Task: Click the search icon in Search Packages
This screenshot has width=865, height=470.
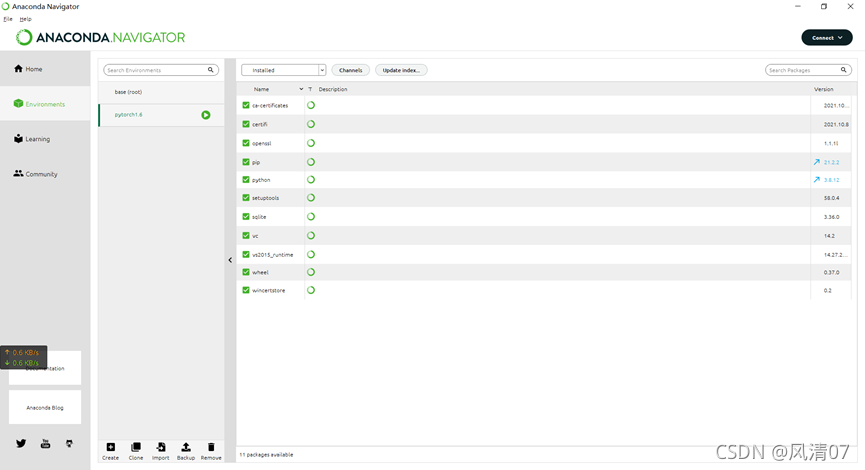Action: click(x=843, y=70)
